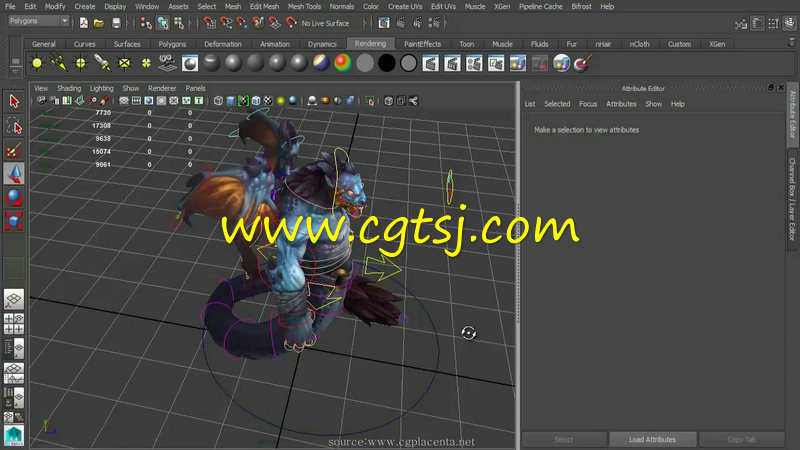Toggle make live surface magnet

[291, 22]
